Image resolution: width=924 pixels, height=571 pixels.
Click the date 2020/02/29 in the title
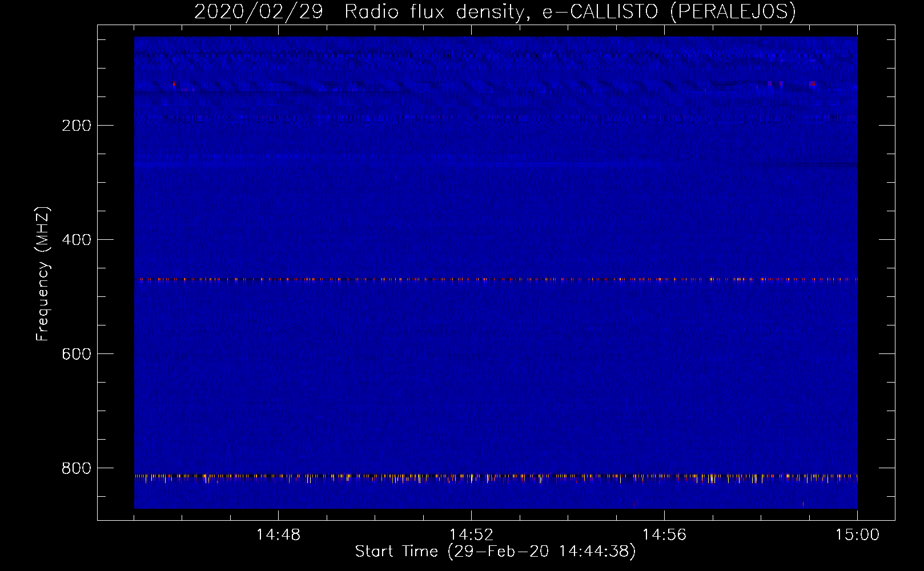(x=259, y=11)
